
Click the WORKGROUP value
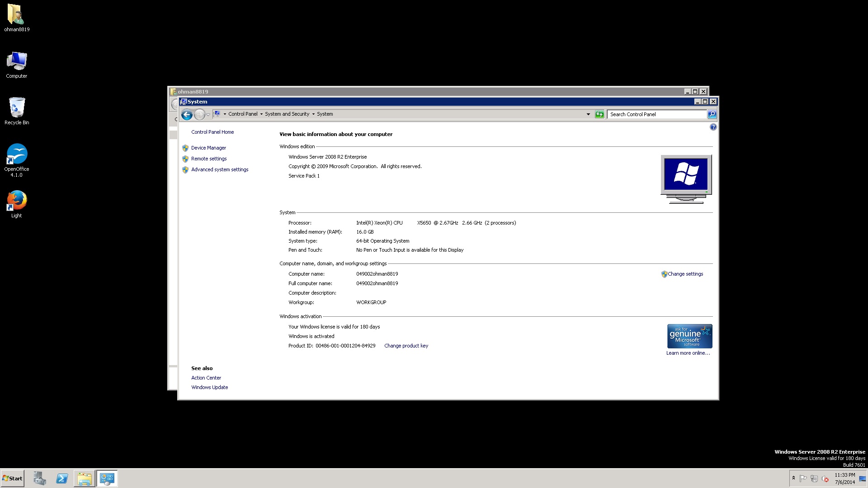point(371,302)
